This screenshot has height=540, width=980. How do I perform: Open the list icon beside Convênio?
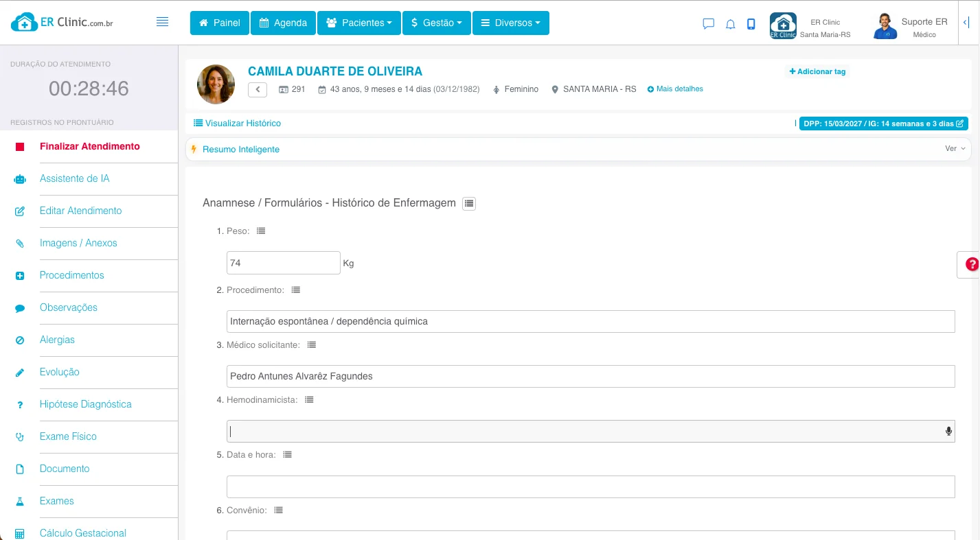278,510
